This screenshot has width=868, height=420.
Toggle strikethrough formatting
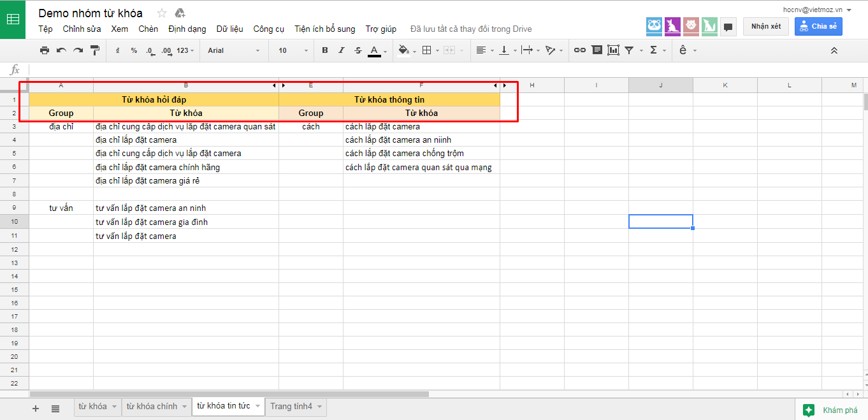click(358, 50)
